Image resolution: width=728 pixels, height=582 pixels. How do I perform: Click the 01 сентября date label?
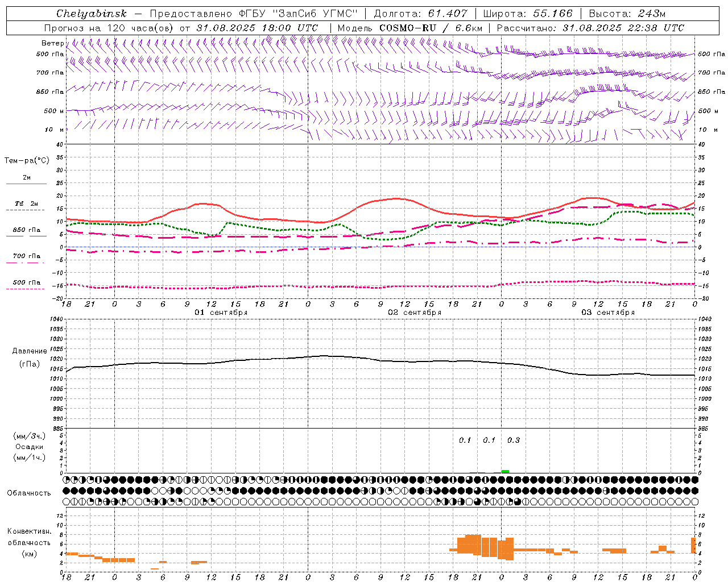pos(221,313)
